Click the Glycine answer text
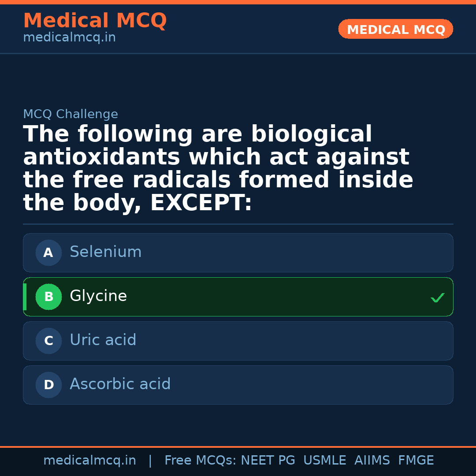The image size is (476, 476). point(98,296)
